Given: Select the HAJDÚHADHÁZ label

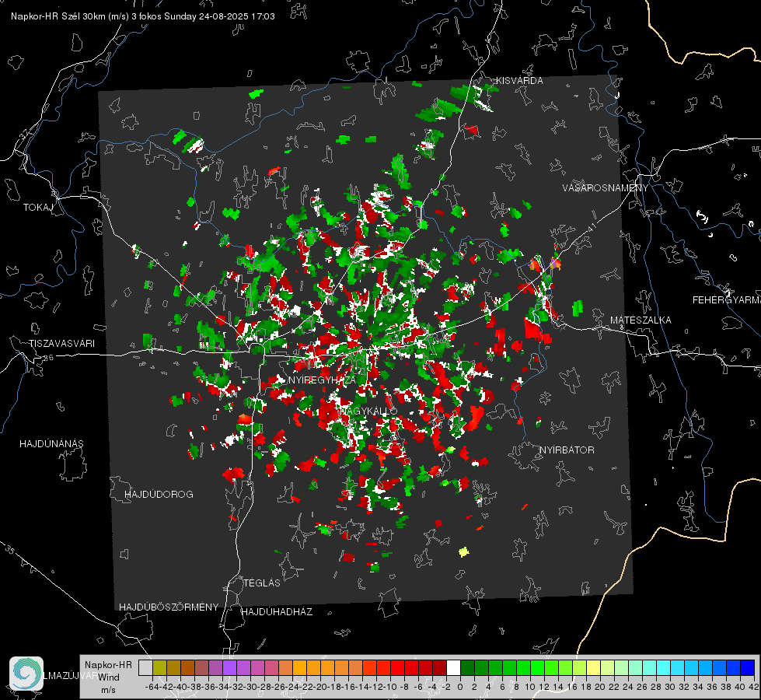Looking at the screenshot, I should point(277,611).
